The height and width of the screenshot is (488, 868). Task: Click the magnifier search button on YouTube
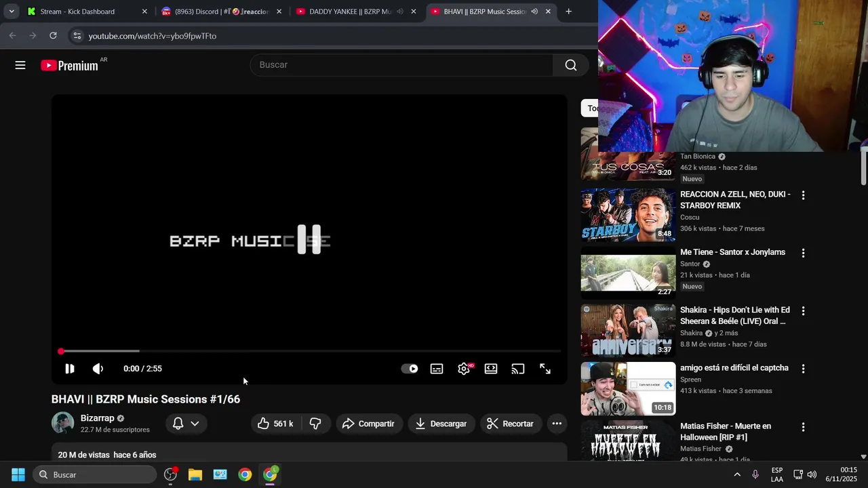pyautogui.click(x=570, y=65)
